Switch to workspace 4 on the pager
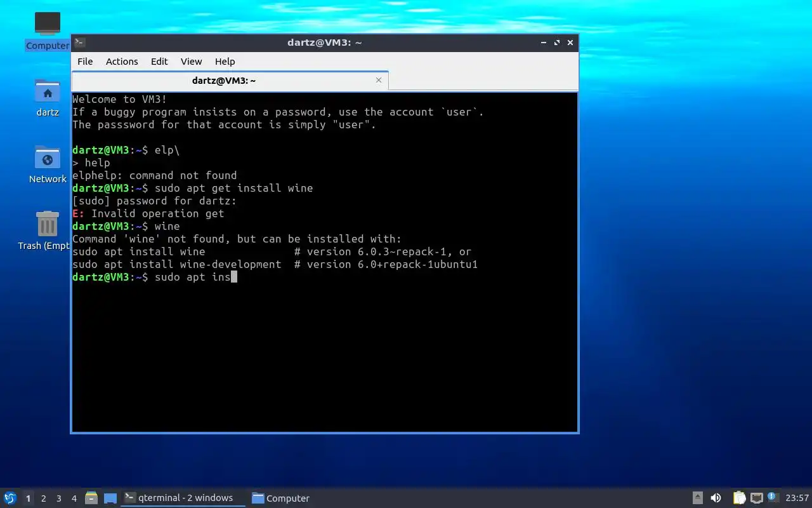Viewport: 812px width, 508px height. [74, 498]
